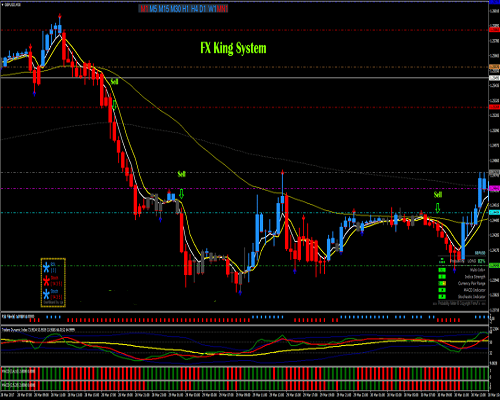The image size is (500, 400).
Task: Click yellow-green box beside Currency Pair Range
Action: coord(442,283)
